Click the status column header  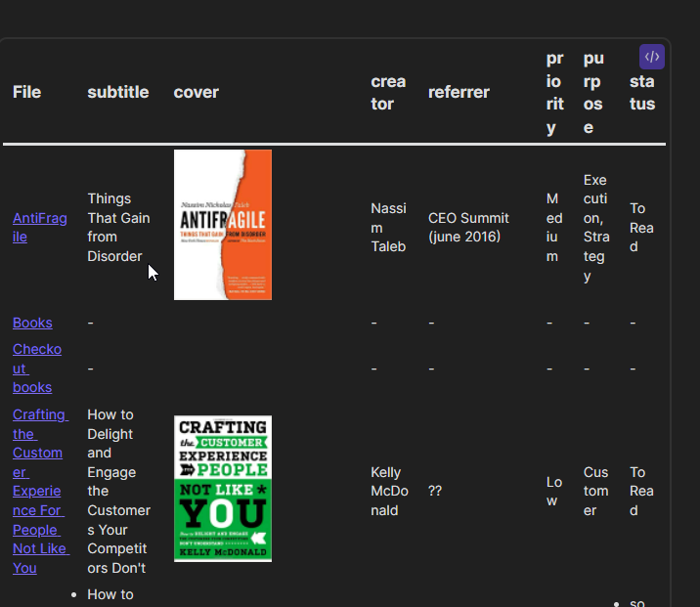[x=642, y=93]
